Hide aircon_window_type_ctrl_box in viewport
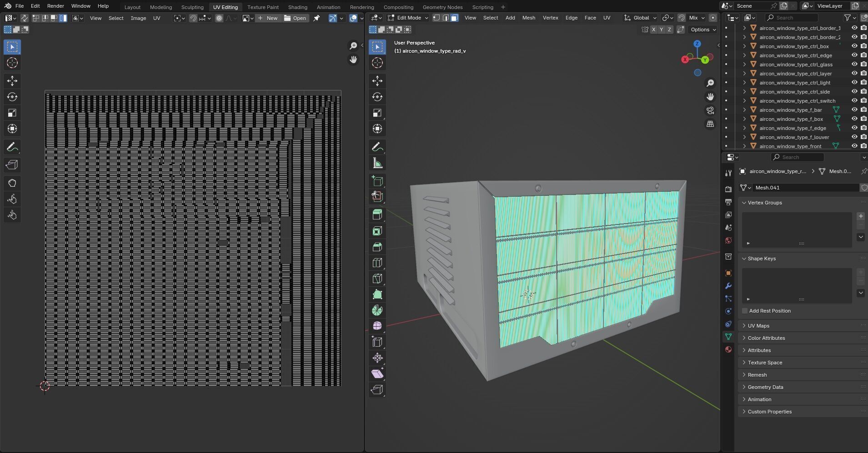This screenshot has width=868, height=453. pos(854,46)
